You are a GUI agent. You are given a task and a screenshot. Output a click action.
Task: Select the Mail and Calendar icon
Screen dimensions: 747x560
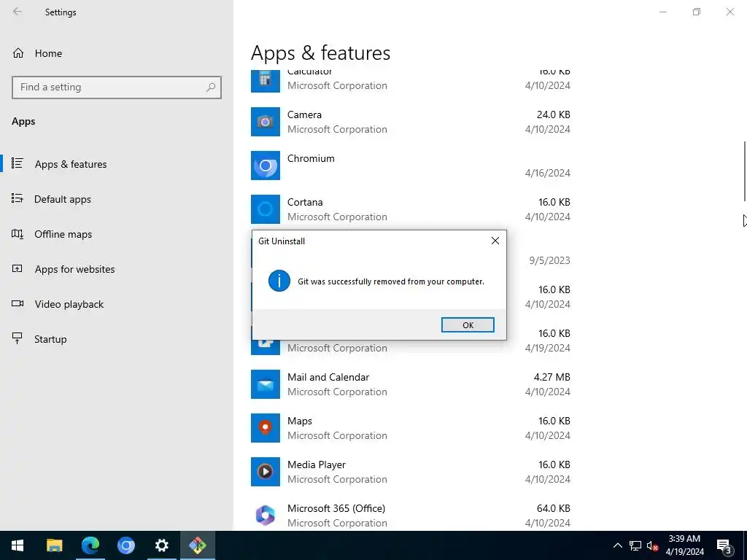[266, 384]
